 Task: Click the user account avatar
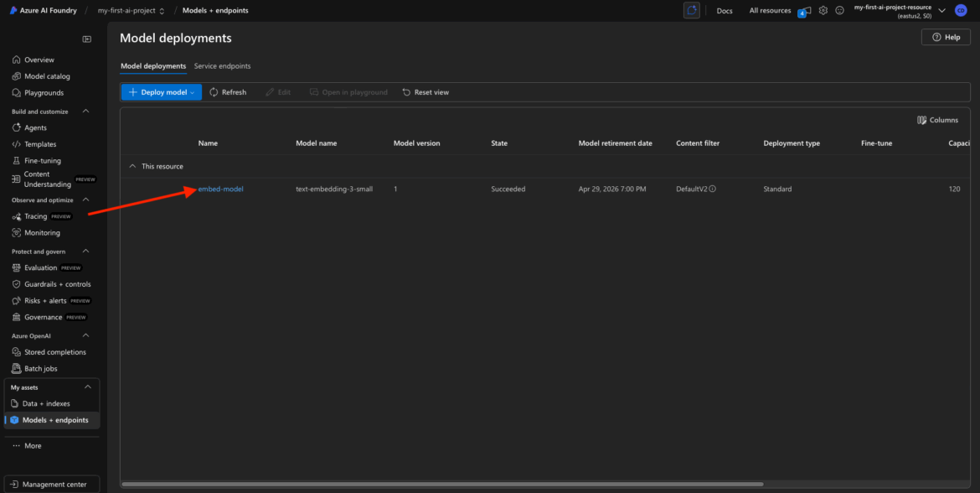point(961,11)
